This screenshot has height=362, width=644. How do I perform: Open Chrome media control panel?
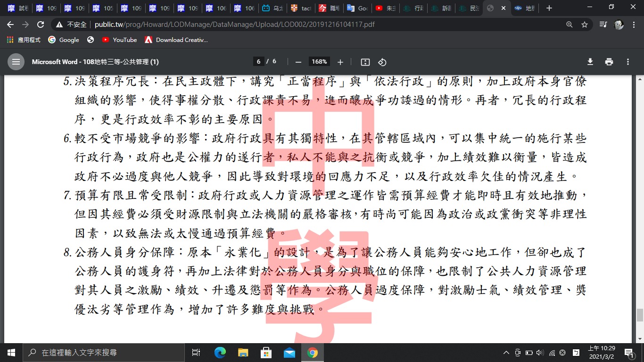(x=603, y=25)
